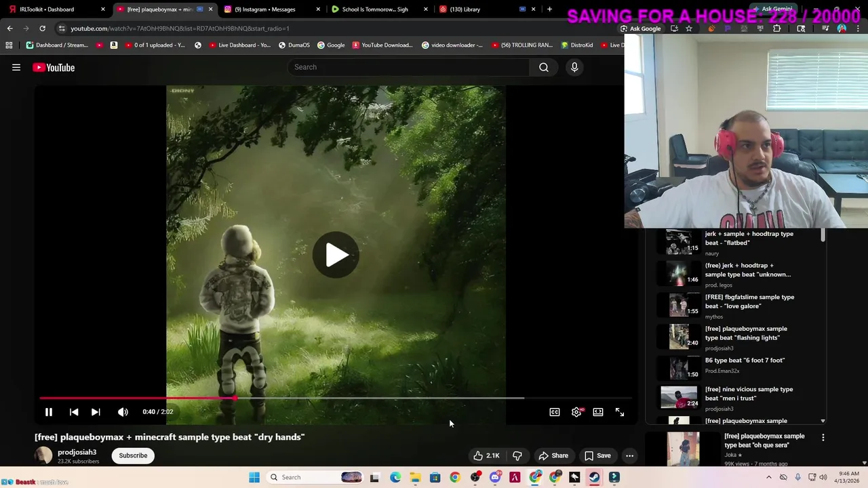Go to YouTube home via logo

click(x=54, y=67)
